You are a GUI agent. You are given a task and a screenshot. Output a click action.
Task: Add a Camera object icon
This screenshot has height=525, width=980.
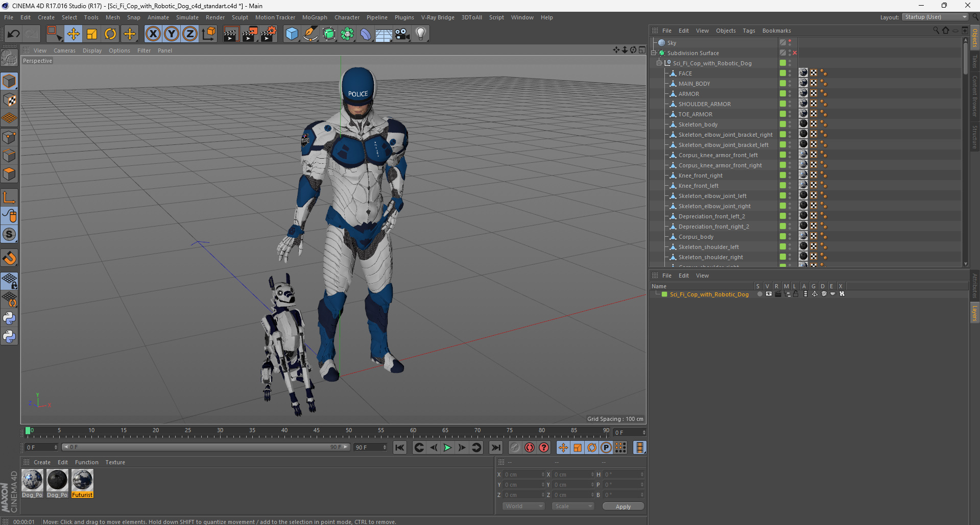(402, 34)
